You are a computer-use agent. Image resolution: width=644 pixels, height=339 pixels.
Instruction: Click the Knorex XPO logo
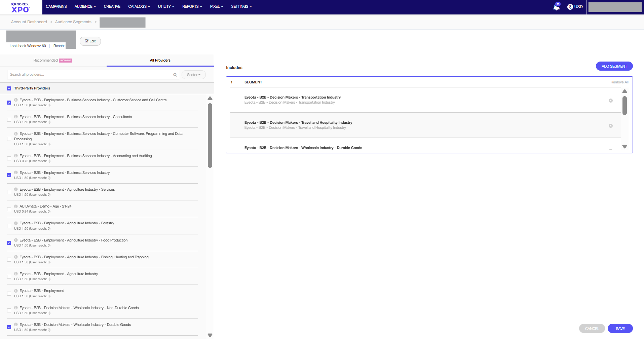pos(21,7)
